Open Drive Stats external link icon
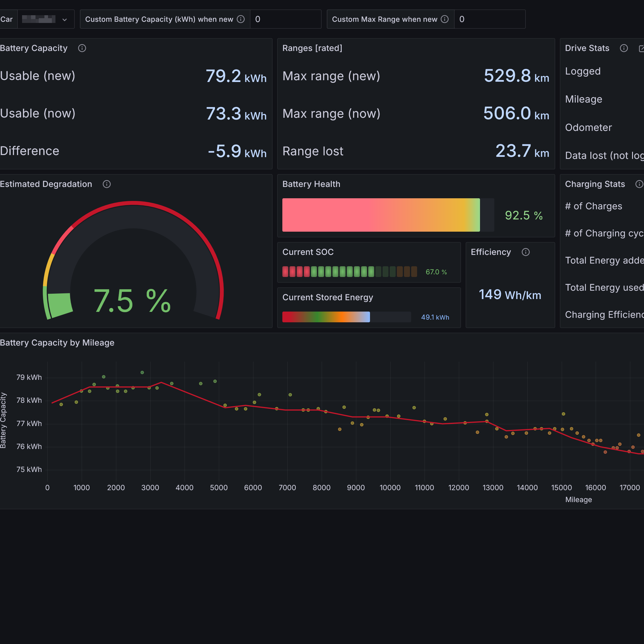The height and width of the screenshot is (644, 644). pos(641,49)
